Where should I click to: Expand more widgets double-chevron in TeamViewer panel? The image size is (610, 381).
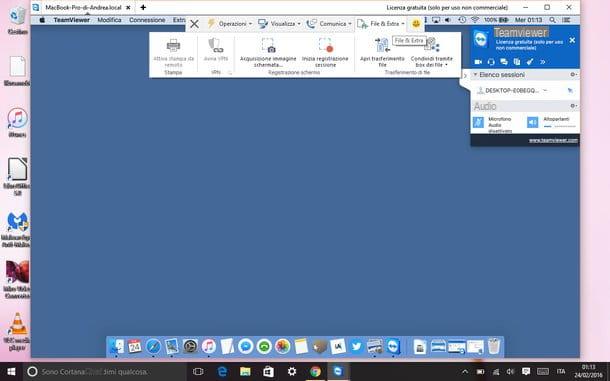tap(543, 62)
